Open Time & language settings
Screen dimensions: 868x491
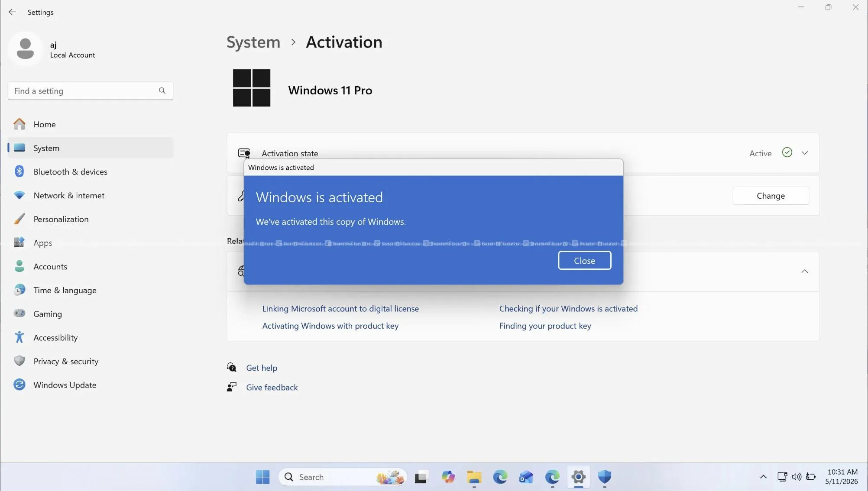(91, 290)
